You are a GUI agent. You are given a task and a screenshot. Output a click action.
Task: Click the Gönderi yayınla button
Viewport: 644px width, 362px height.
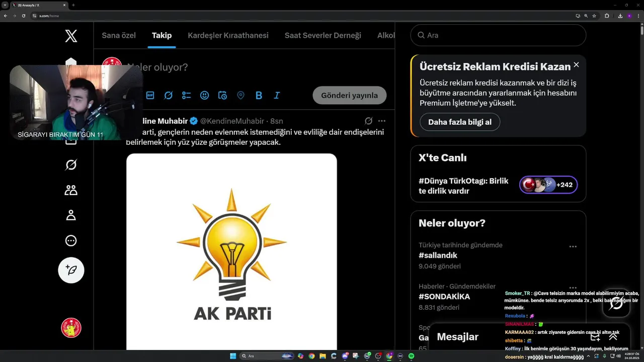349,96
